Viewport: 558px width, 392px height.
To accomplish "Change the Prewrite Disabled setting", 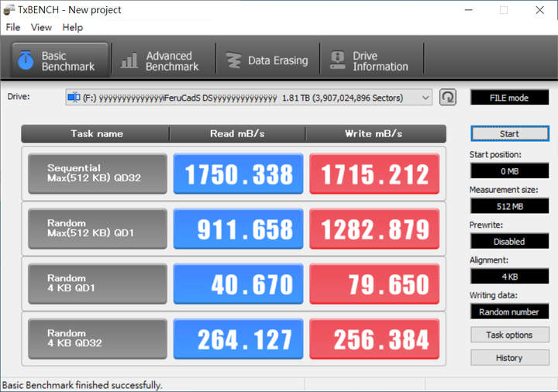I will click(x=510, y=242).
